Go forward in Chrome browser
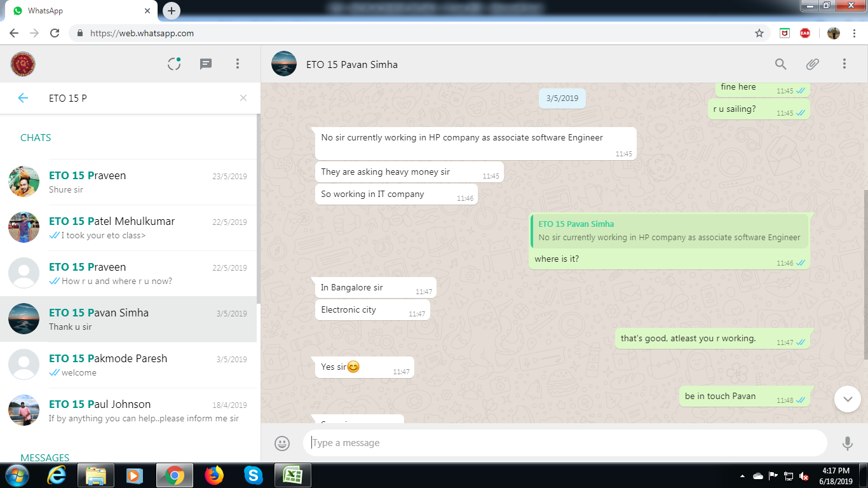Viewport: 868px width, 488px height. pos(34,33)
